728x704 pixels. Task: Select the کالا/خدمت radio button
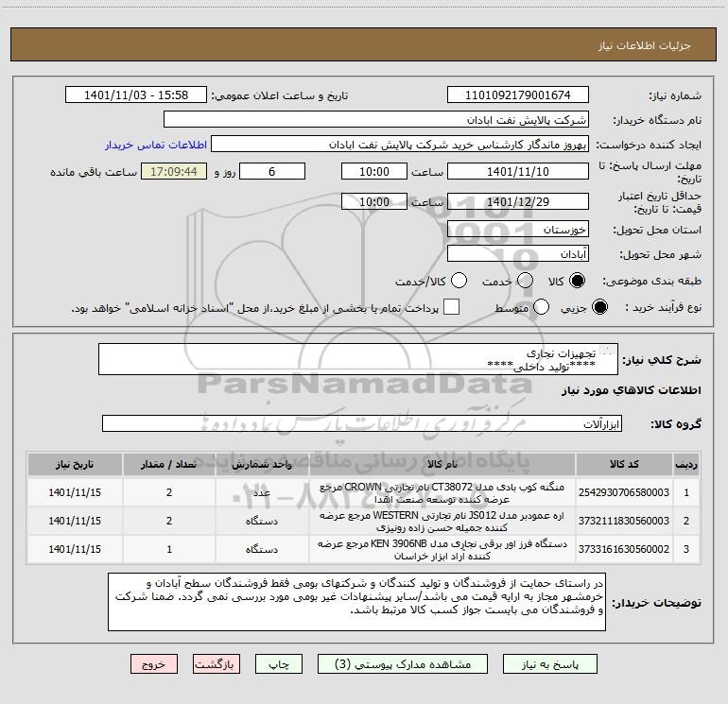tap(459, 281)
